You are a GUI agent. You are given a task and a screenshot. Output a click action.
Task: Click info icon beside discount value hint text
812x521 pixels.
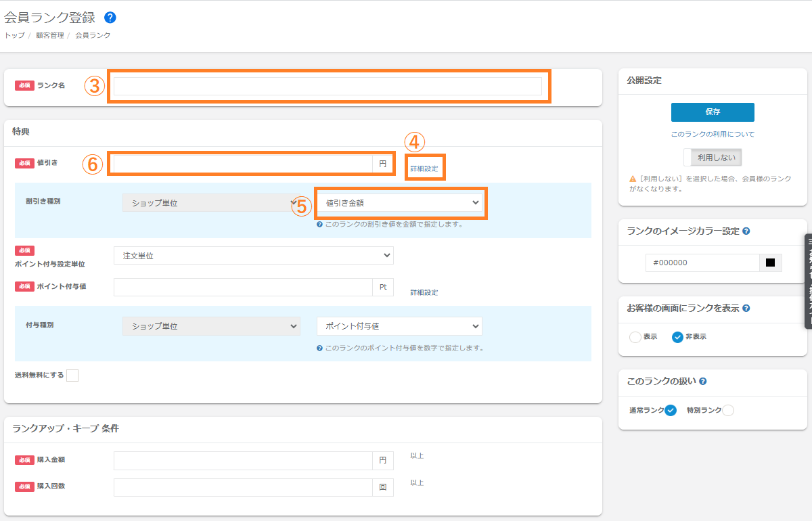point(319,224)
